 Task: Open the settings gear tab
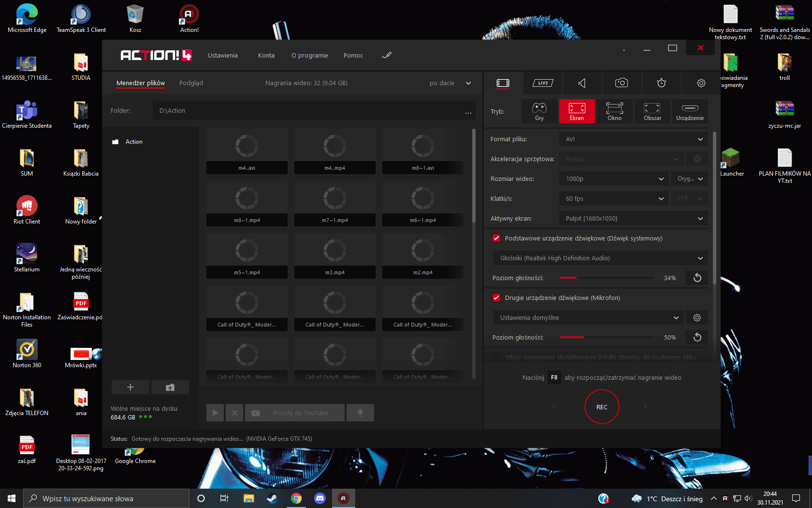tap(701, 83)
